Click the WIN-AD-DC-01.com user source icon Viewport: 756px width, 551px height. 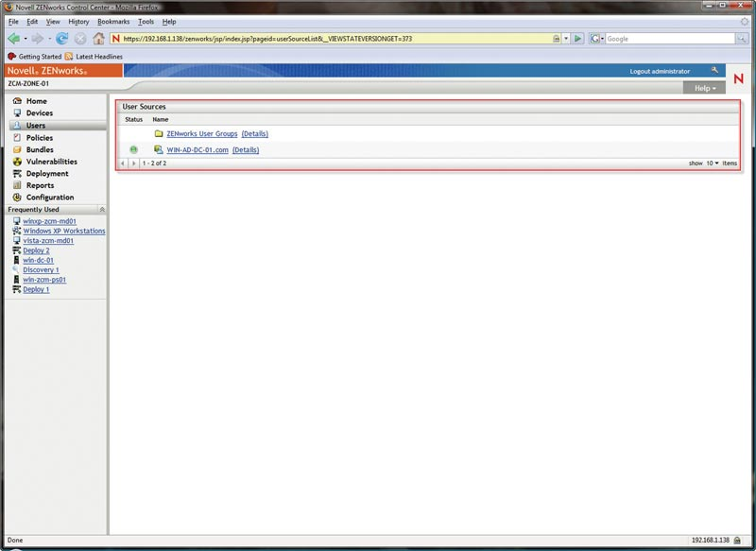158,149
